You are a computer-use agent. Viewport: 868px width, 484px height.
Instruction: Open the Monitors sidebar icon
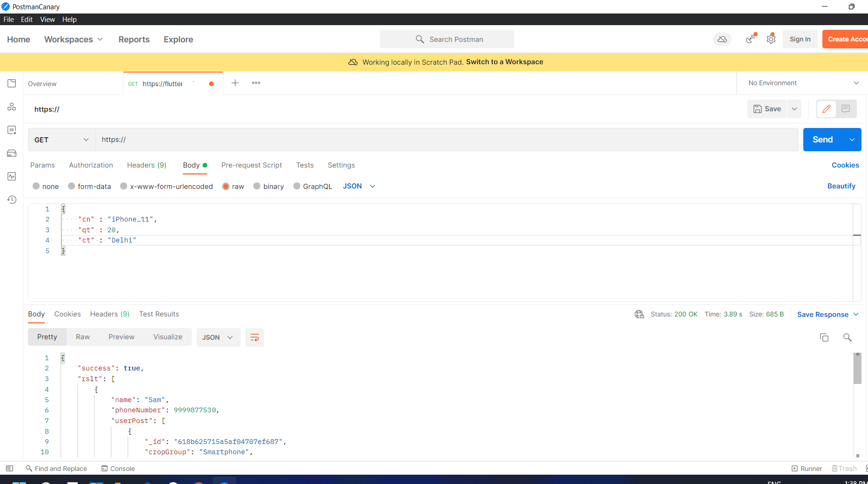point(12,176)
